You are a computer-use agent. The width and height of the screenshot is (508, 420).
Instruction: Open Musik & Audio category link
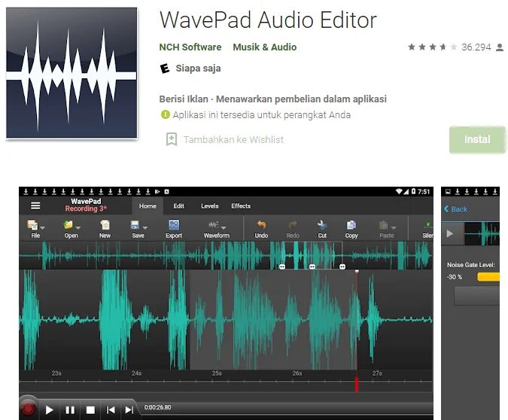click(x=265, y=47)
